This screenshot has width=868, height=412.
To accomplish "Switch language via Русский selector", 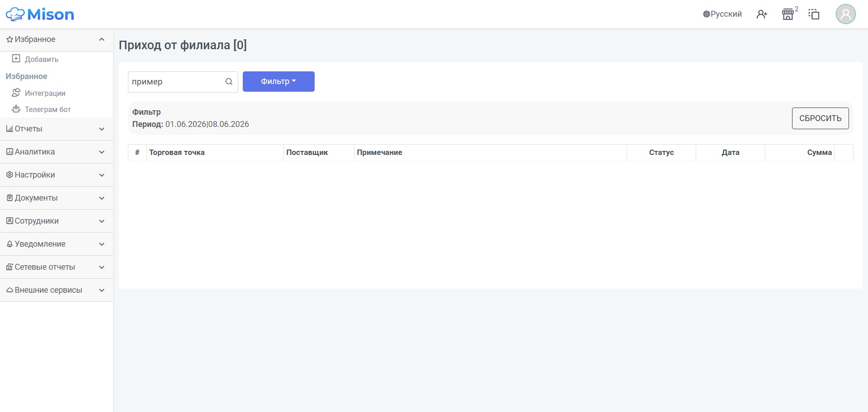I will pos(722,14).
